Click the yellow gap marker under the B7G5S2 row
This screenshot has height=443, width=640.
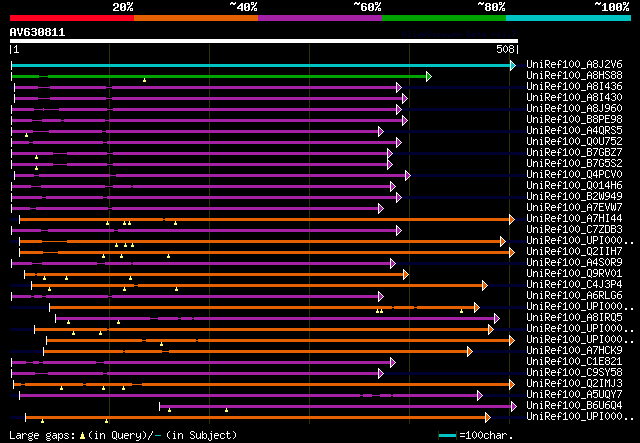coord(36,168)
